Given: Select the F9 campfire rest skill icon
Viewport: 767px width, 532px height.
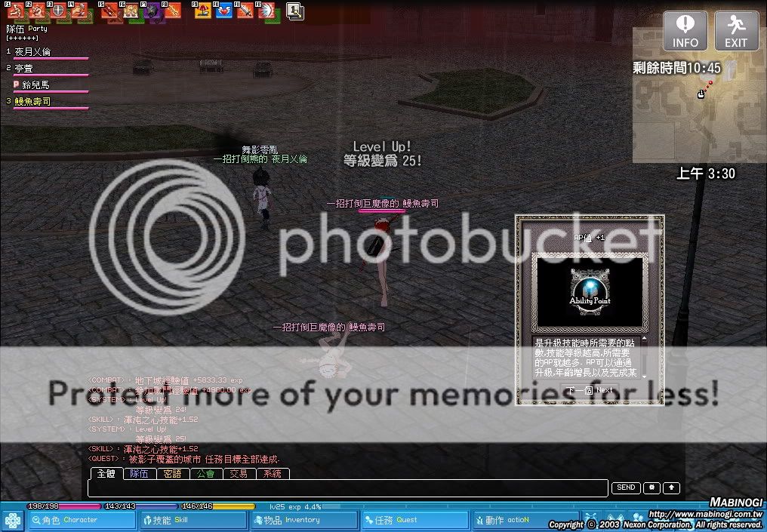Looking at the screenshot, I should click(x=204, y=11).
